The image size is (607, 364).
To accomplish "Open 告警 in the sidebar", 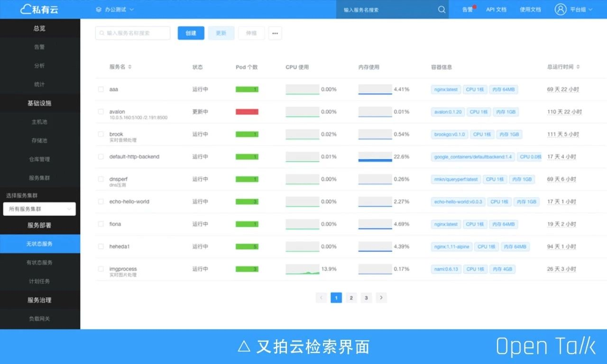I will click(x=40, y=47).
